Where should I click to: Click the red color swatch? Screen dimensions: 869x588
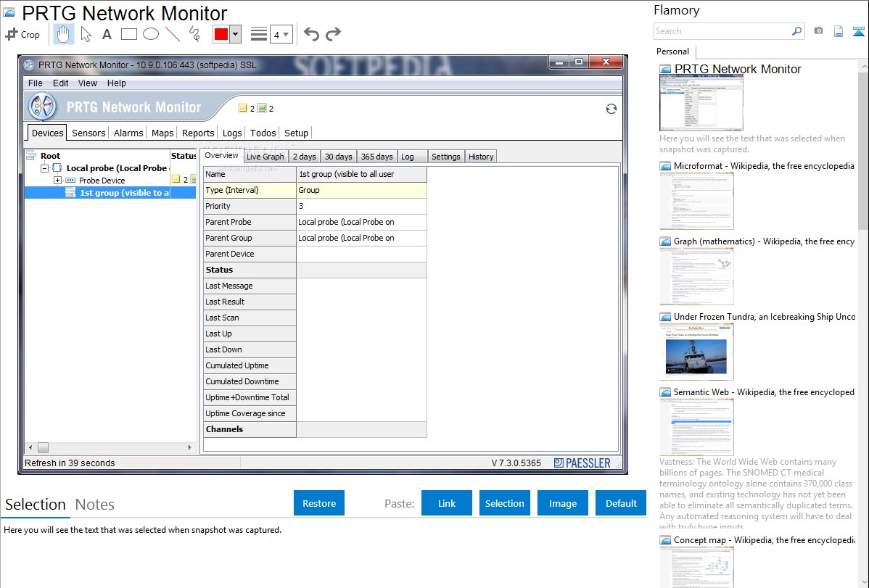click(221, 34)
